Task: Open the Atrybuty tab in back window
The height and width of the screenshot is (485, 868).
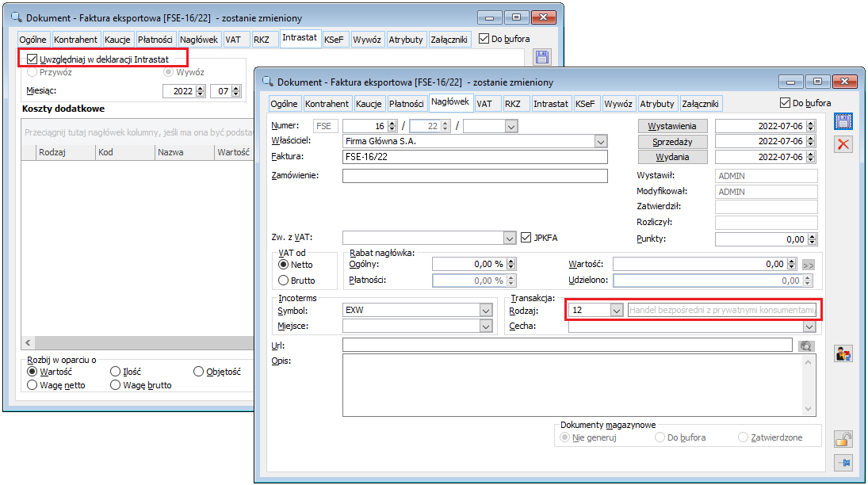Action: click(406, 40)
